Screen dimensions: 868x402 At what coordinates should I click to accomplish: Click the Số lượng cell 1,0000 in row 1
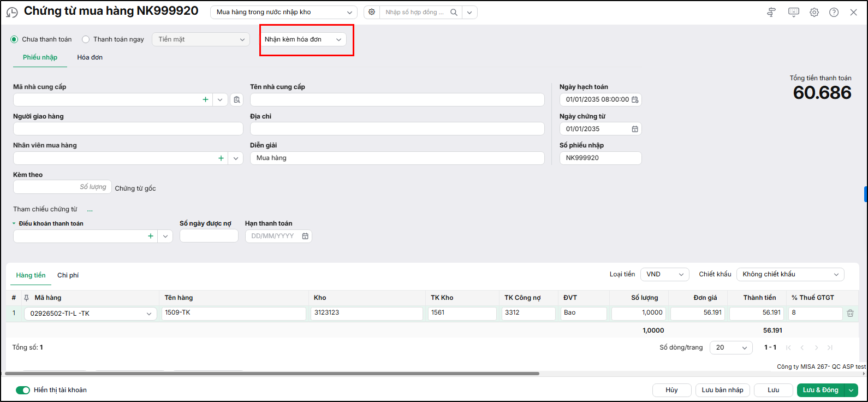coord(639,313)
